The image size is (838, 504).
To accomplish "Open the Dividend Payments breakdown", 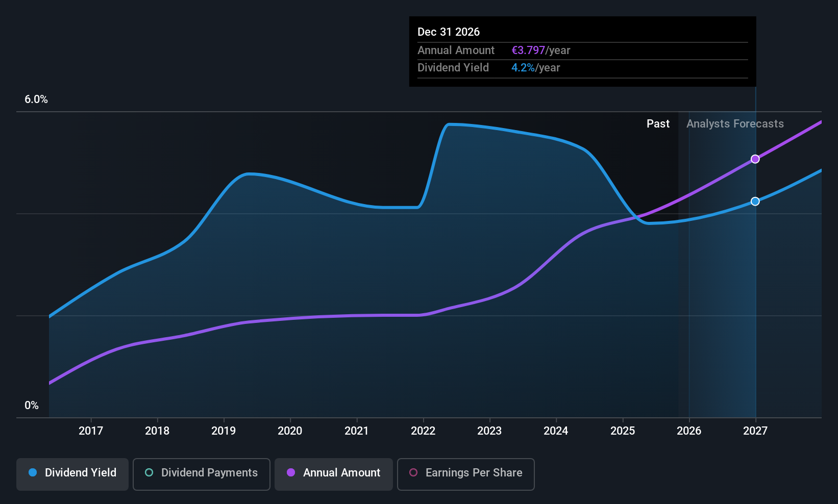I will 201,474.
